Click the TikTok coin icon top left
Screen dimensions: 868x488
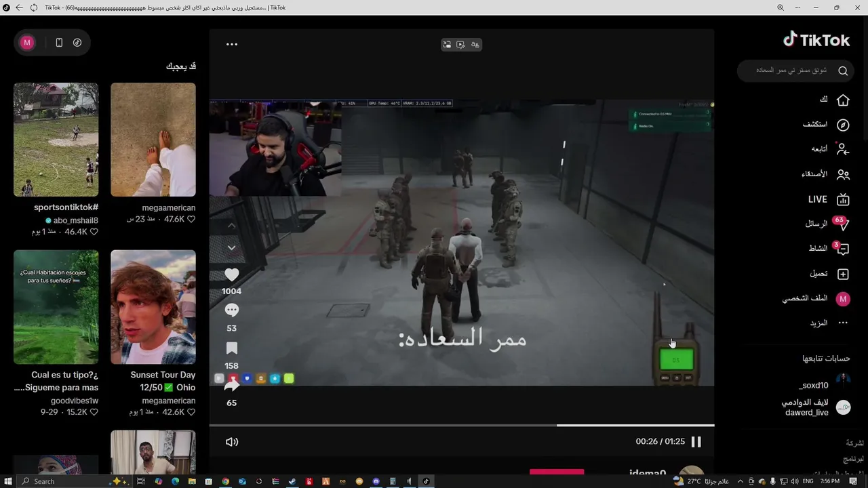click(x=77, y=43)
